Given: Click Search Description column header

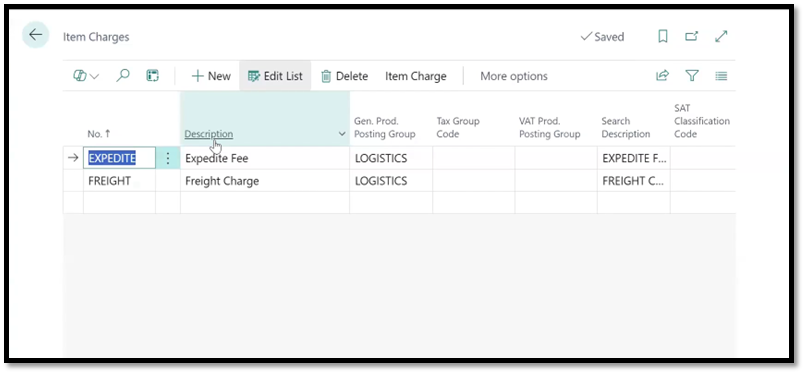Looking at the screenshot, I should (625, 127).
